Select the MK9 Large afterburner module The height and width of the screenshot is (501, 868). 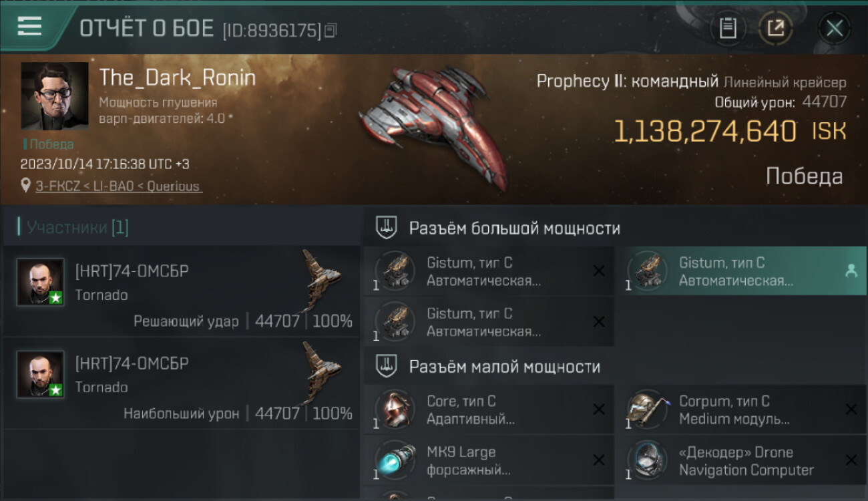[489, 460]
